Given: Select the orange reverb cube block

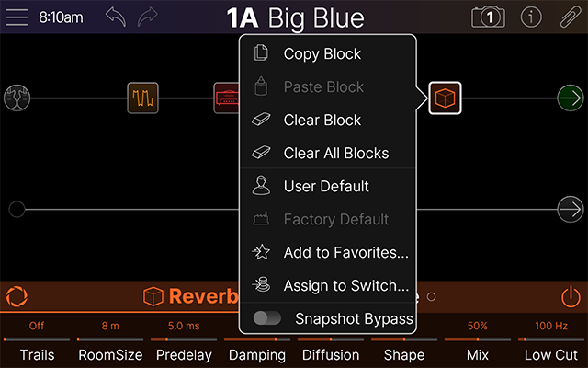Looking at the screenshot, I should (445, 98).
